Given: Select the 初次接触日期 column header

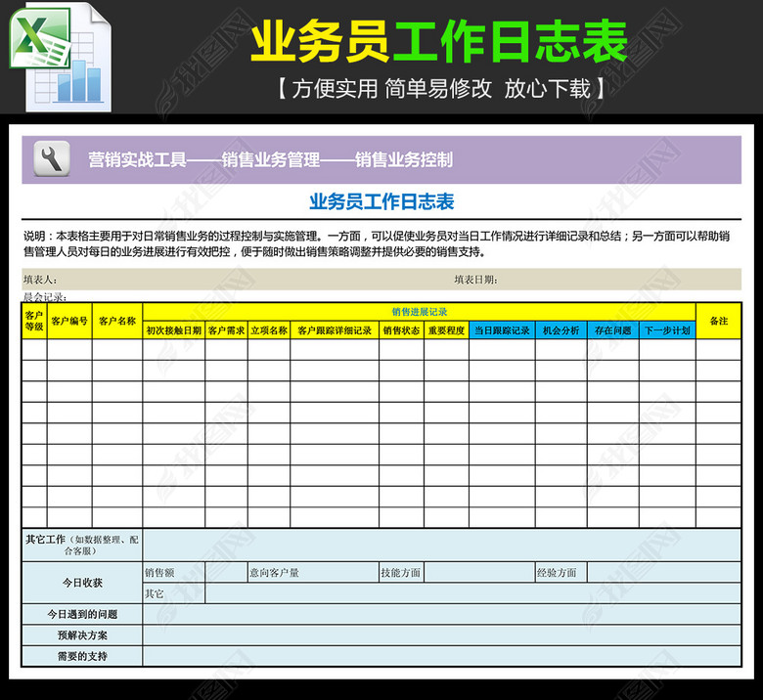Looking at the screenshot, I should (x=174, y=330).
